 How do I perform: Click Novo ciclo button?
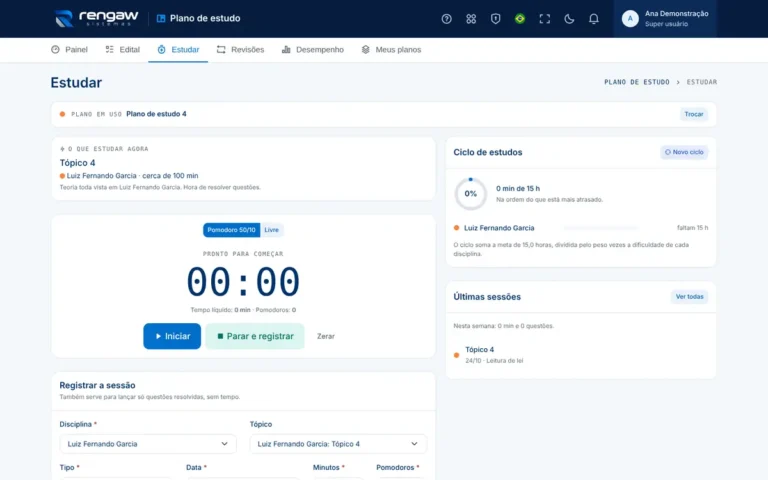pos(684,152)
